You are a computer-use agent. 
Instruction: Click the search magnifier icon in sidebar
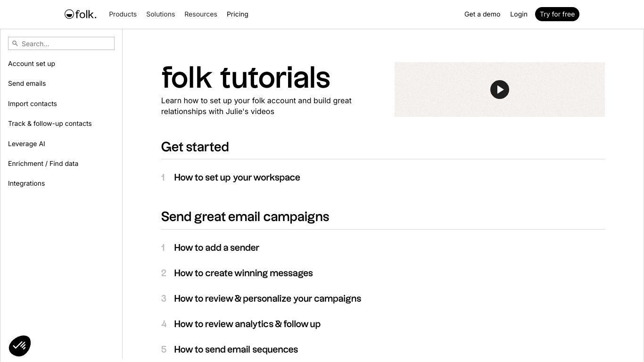point(15,43)
